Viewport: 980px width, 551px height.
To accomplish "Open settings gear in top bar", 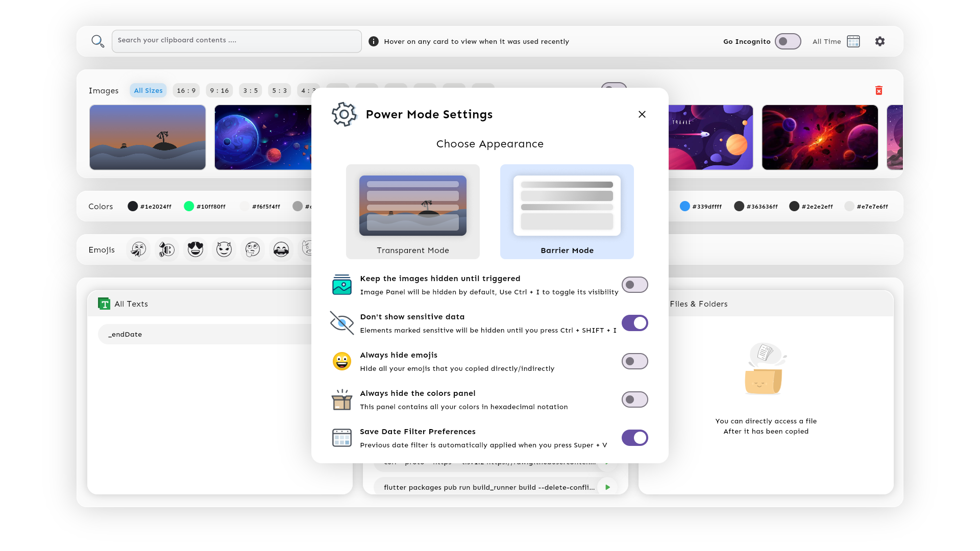I will [x=879, y=41].
